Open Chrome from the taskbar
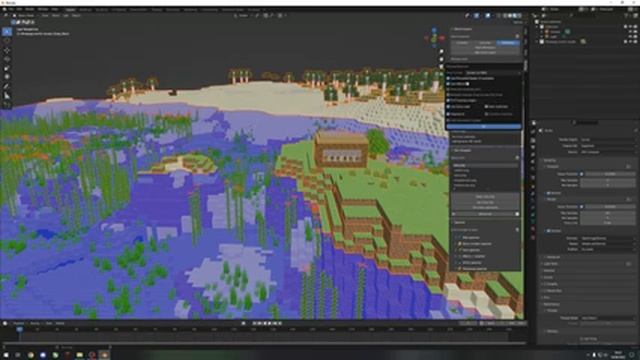This screenshot has width=640, height=360. (31, 355)
